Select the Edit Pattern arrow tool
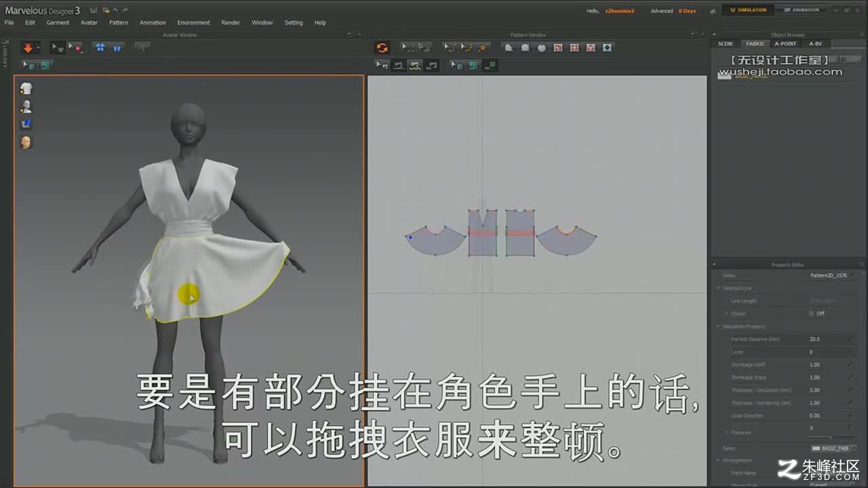The height and width of the screenshot is (488, 868). [424, 47]
